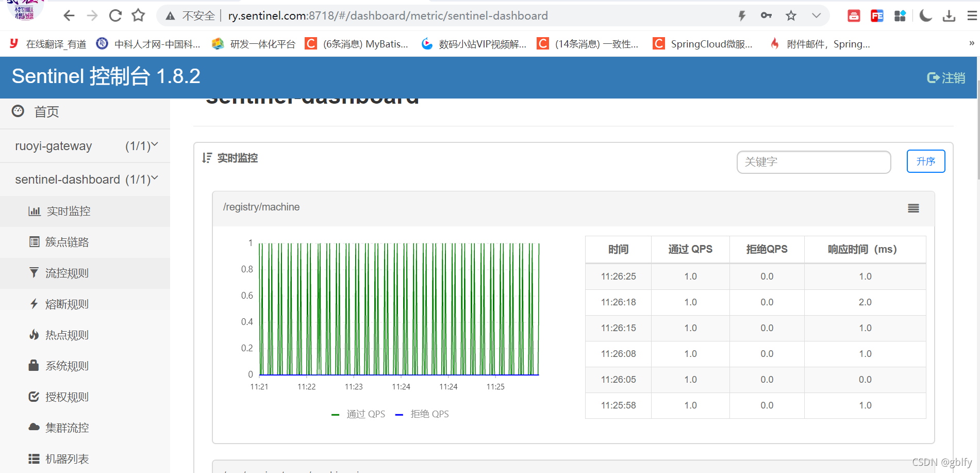Expand ruoyi-gateway app entry
The height and width of the screenshot is (473, 980).
tap(85, 146)
